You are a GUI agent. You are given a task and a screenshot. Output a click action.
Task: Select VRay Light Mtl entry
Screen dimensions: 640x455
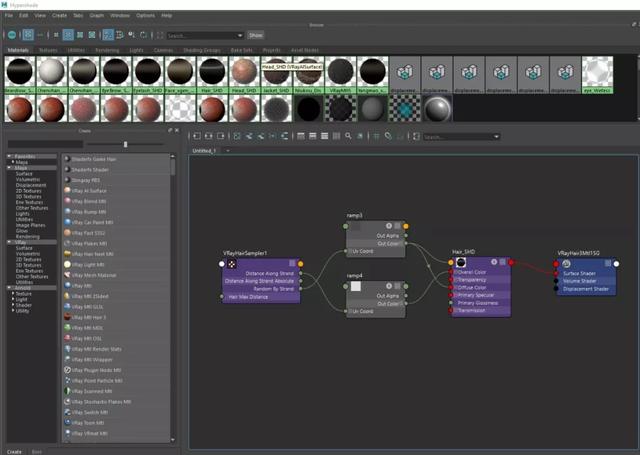click(116, 264)
